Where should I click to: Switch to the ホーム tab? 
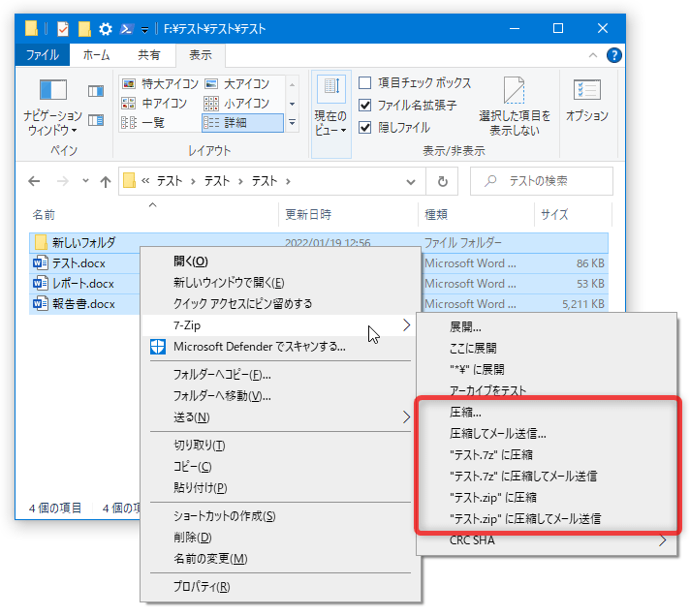click(96, 55)
